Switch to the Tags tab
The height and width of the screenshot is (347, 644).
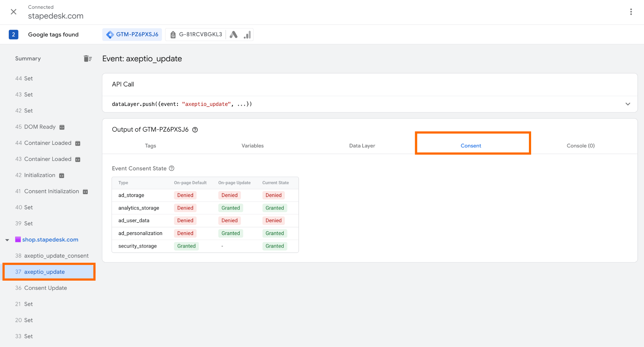(x=150, y=146)
